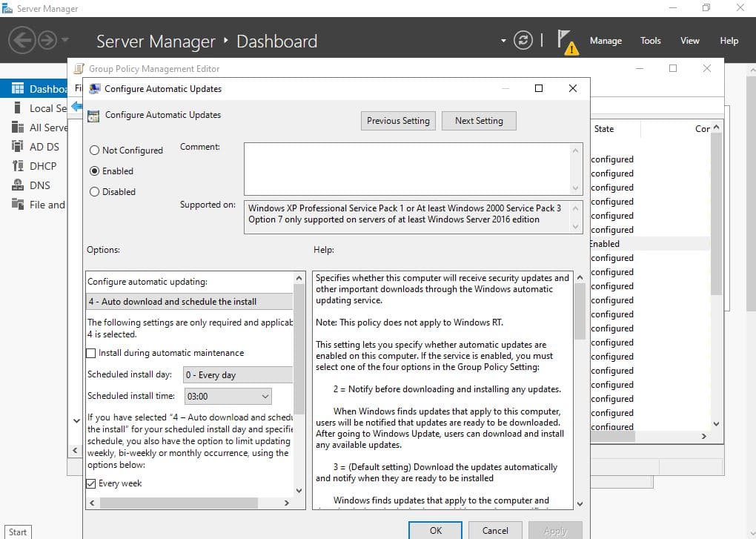Click the All Servers sidebar icon

pyautogui.click(x=18, y=128)
